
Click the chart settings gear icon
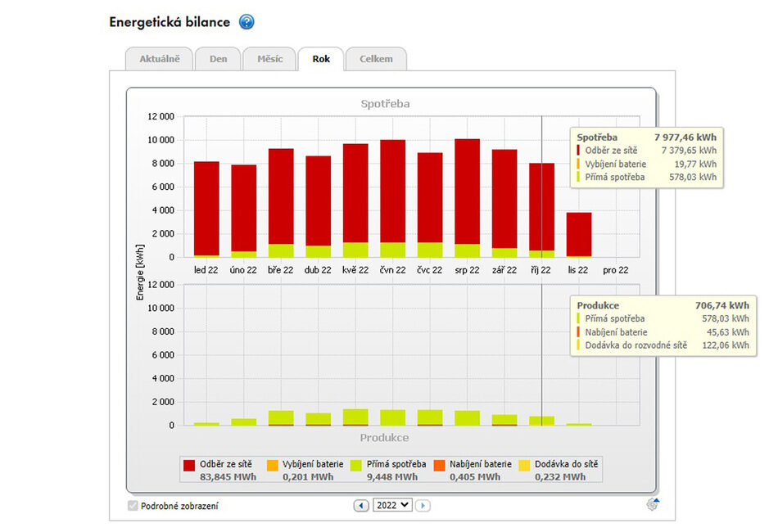coord(652,504)
